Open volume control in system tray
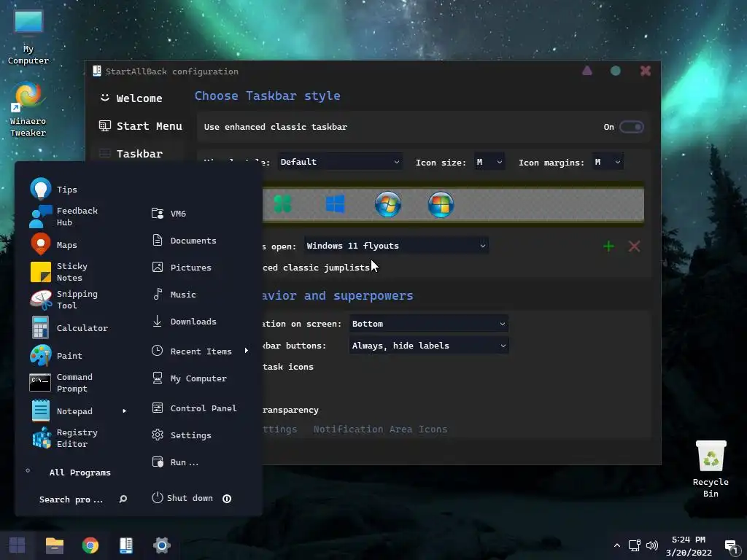 [651, 545]
